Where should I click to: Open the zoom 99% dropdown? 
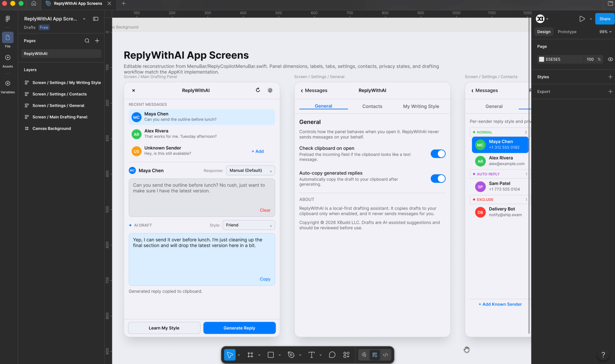tap(605, 32)
